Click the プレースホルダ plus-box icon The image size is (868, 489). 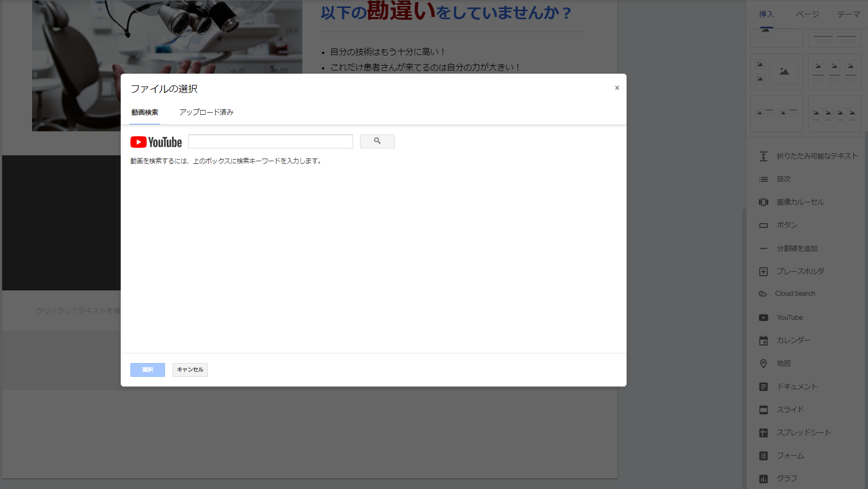click(x=763, y=272)
